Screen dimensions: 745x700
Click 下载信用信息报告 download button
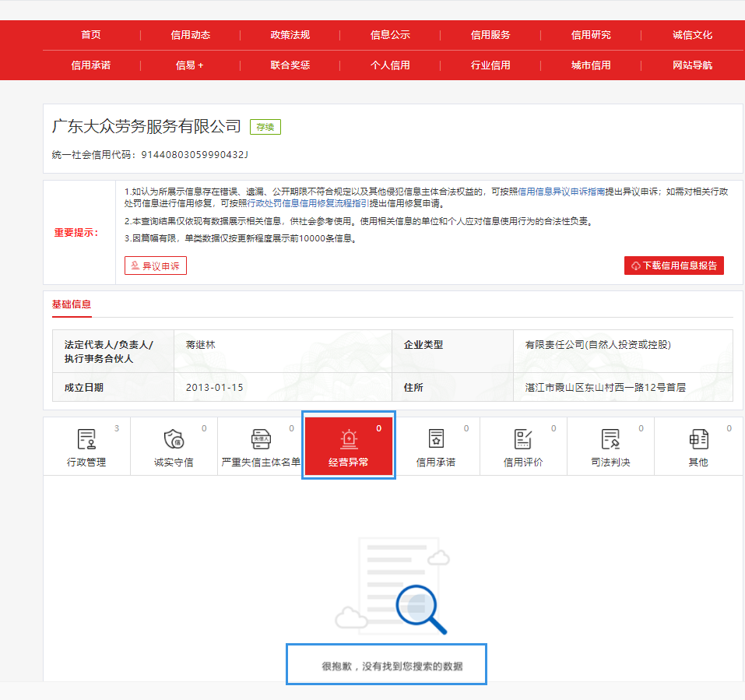673,265
